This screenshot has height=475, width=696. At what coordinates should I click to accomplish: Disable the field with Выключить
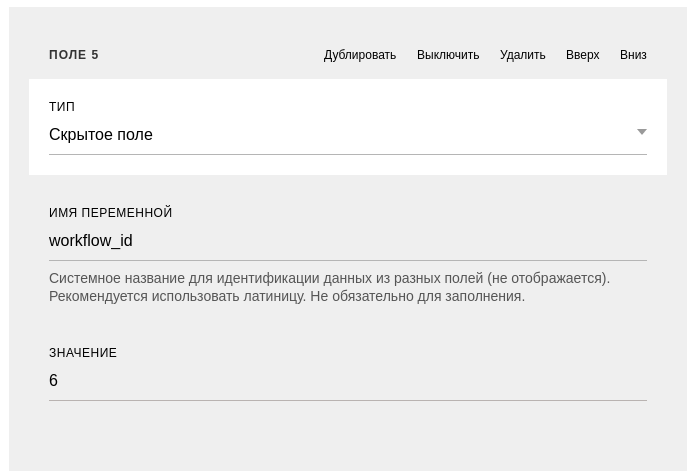448,55
